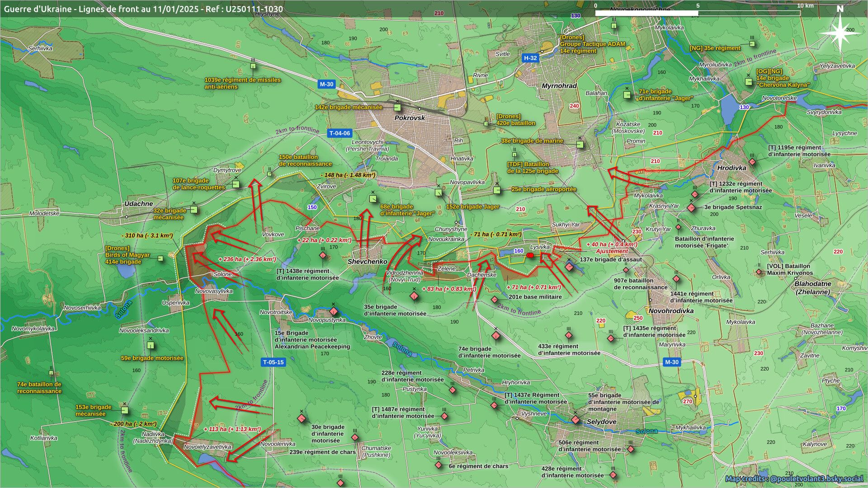Click the 32e brigade mécanisée green square
This screenshot has width=868, height=488.
point(194,210)
